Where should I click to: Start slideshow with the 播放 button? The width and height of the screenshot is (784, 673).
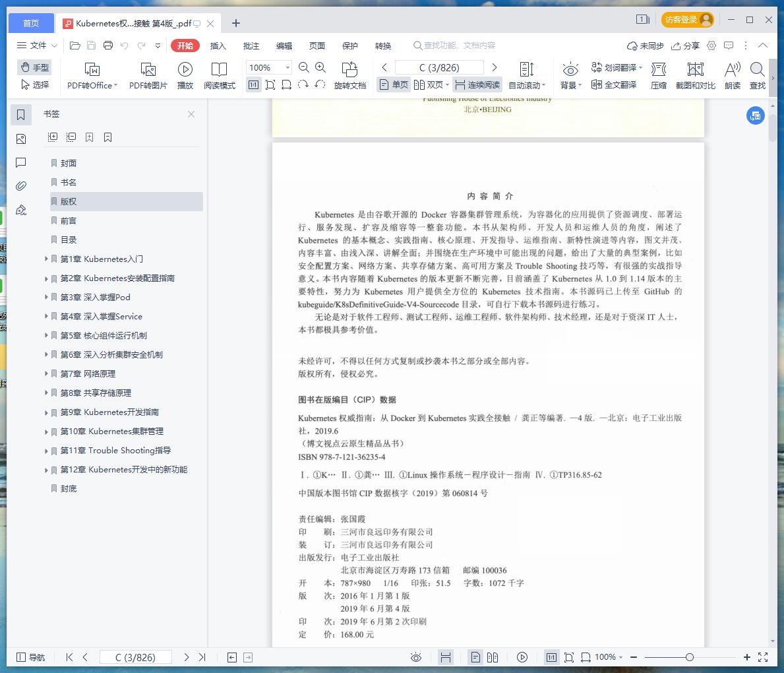point(185,76)
